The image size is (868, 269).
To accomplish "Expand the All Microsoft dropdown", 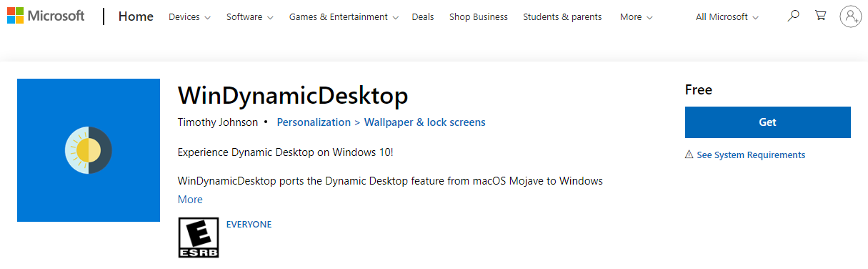I will [727, 17].
